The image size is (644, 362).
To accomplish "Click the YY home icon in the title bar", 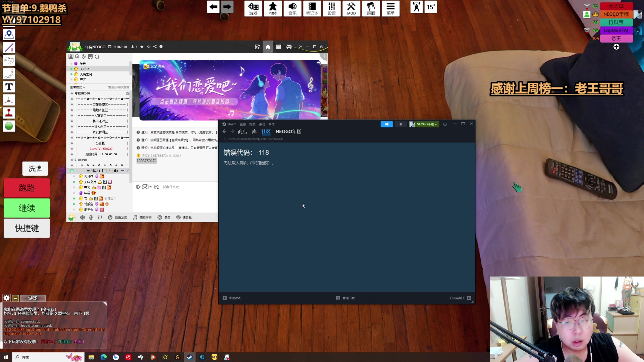I will point(268,47).
